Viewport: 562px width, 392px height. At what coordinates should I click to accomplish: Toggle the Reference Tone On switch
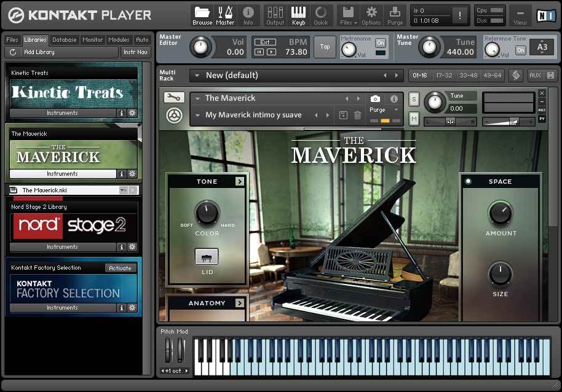(x=520, y=50)
